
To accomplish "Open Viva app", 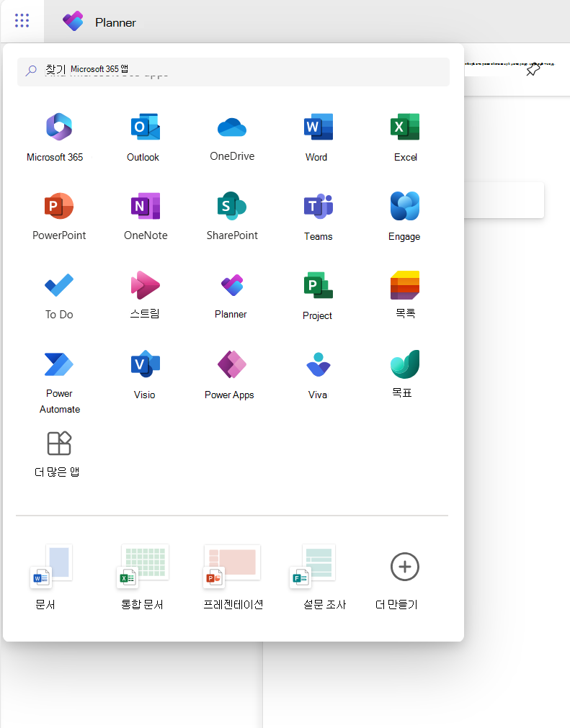I will (x=319, y=374).
